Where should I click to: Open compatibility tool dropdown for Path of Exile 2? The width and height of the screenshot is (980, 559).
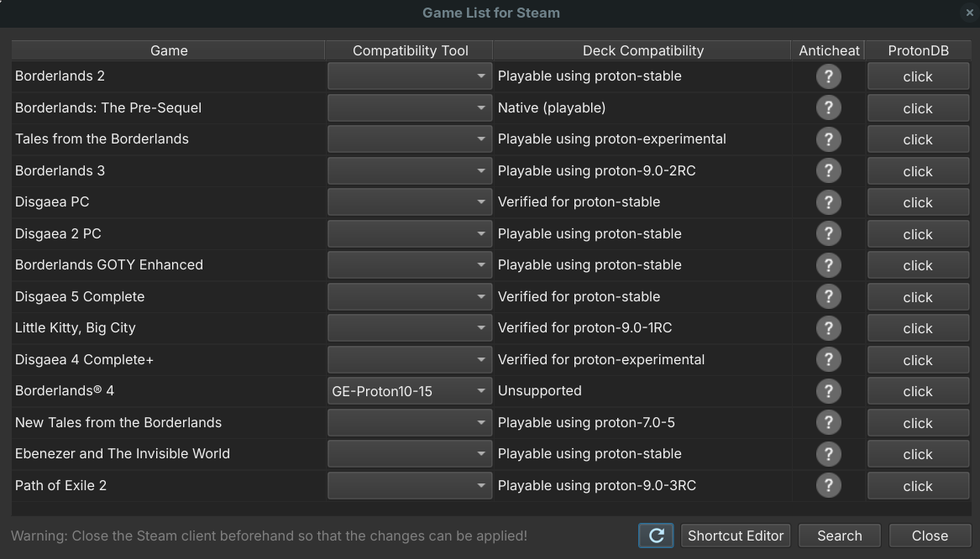point(409,485)
